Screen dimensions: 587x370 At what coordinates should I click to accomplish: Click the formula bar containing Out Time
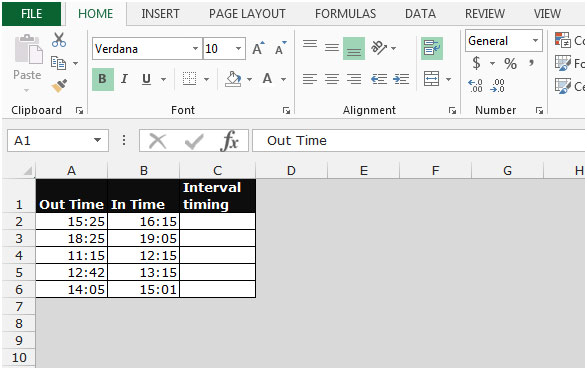[x=419, y=140]
